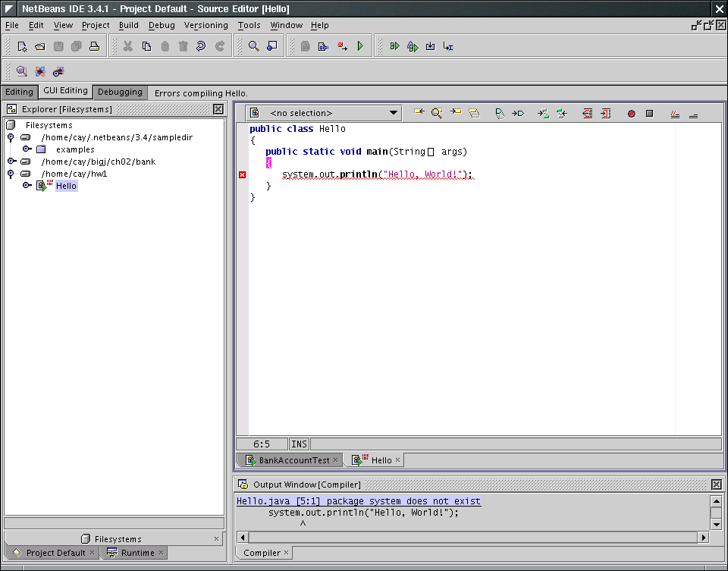Select the Filesystems explorer tab
Screen dimensions: 728x571
click(114, 538)
